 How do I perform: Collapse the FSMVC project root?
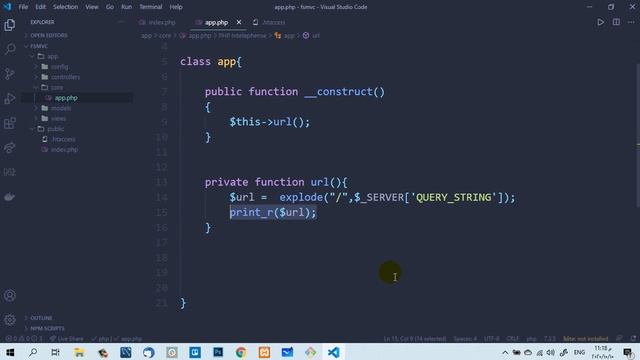(x=39, y=46)
